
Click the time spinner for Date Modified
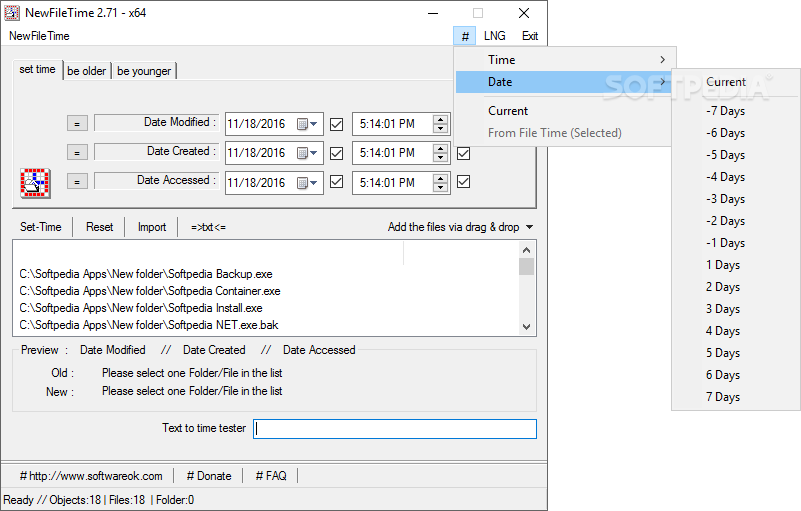coord(440,124)
